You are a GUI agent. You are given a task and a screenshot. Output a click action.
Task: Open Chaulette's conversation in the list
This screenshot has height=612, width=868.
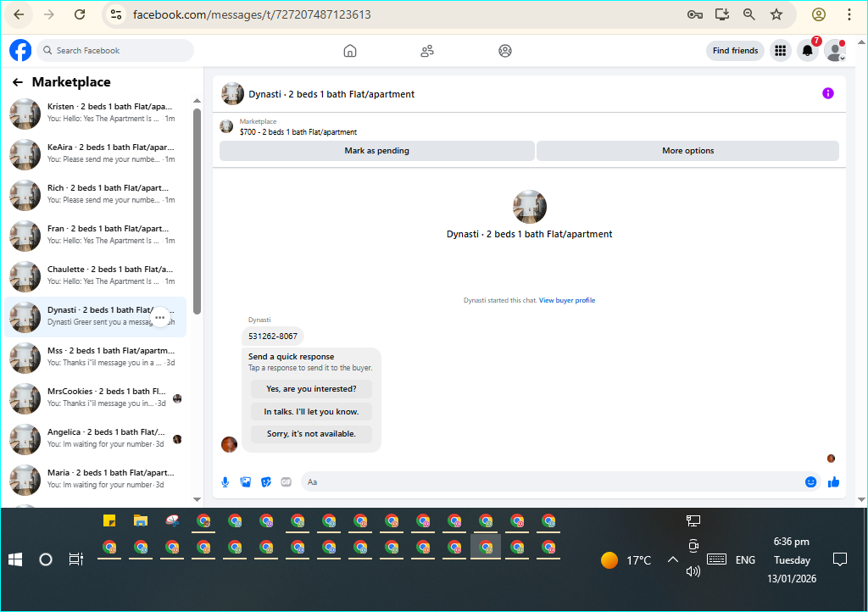coord(95,276)
